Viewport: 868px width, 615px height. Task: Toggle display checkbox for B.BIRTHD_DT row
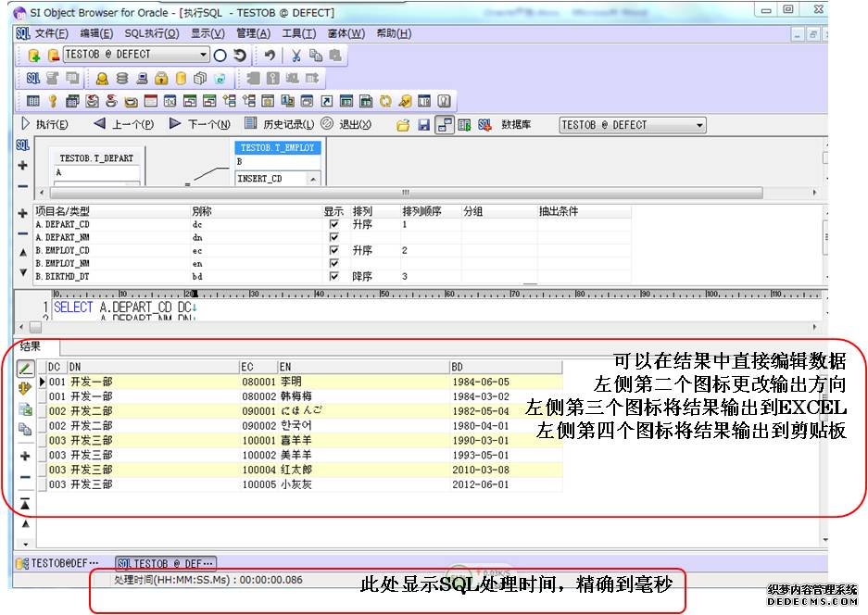333,277
